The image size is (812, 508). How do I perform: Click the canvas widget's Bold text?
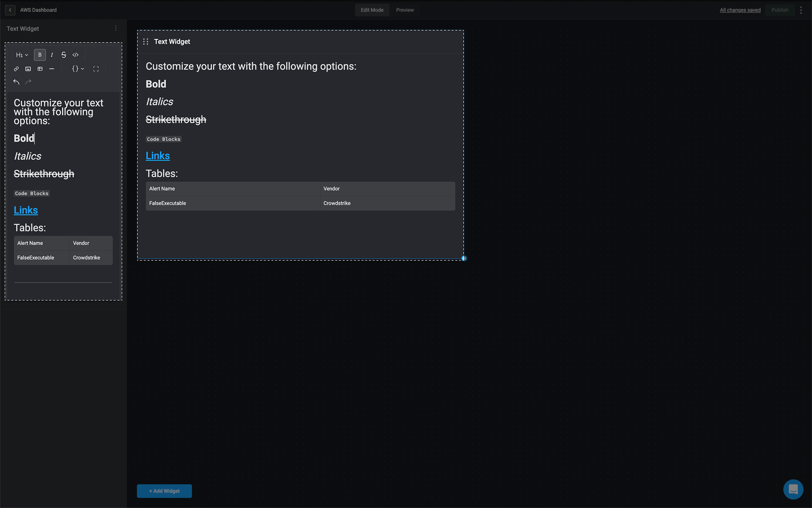156,84
